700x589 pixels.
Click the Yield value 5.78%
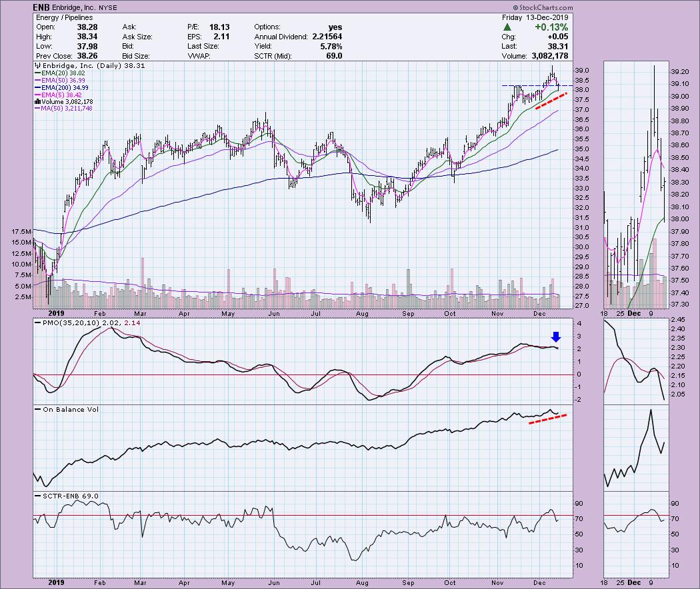tap(331, 47)
